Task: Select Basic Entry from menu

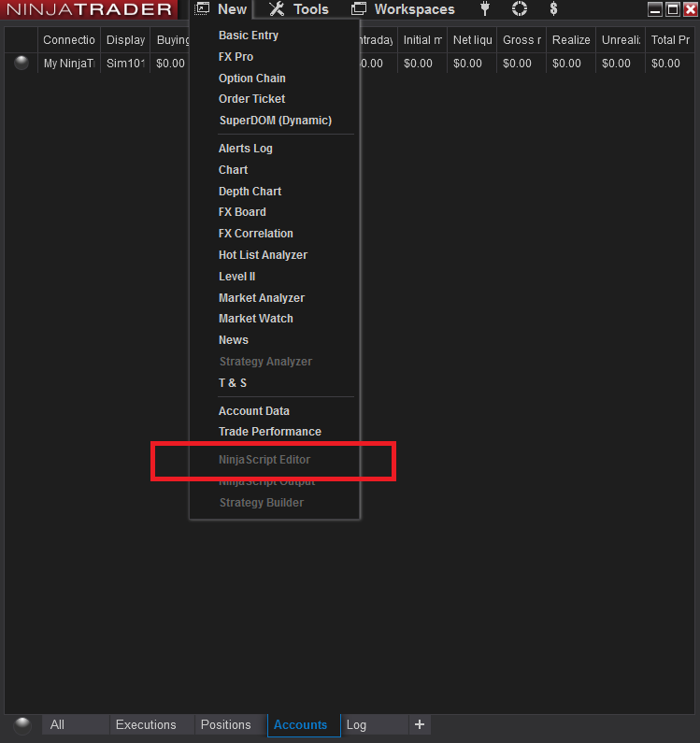Action: coord(249,36)
